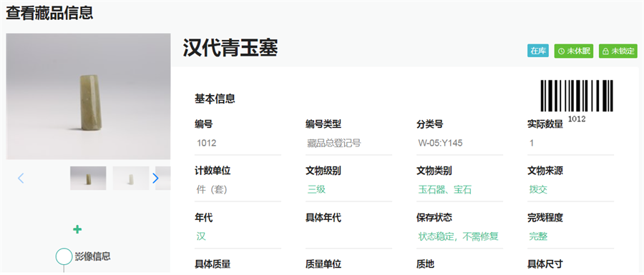Open the first green jade thumbnail
The height and width of the screenshot is (275, 644).
point(88,179)
